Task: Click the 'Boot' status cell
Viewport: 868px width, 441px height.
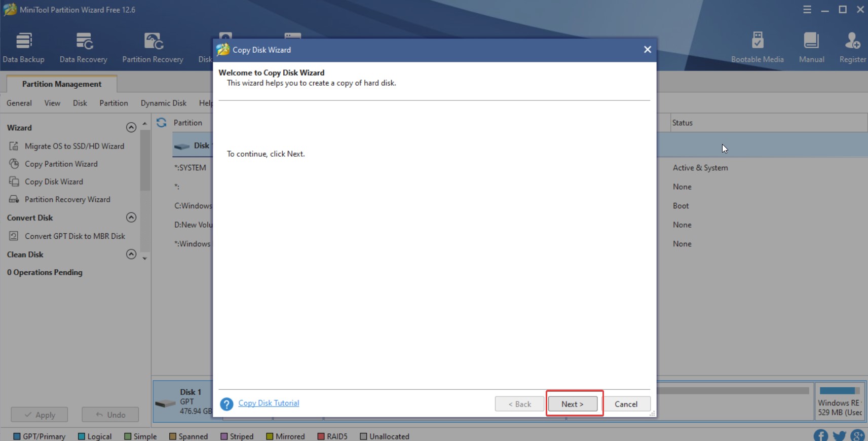Action: point(681,206)
